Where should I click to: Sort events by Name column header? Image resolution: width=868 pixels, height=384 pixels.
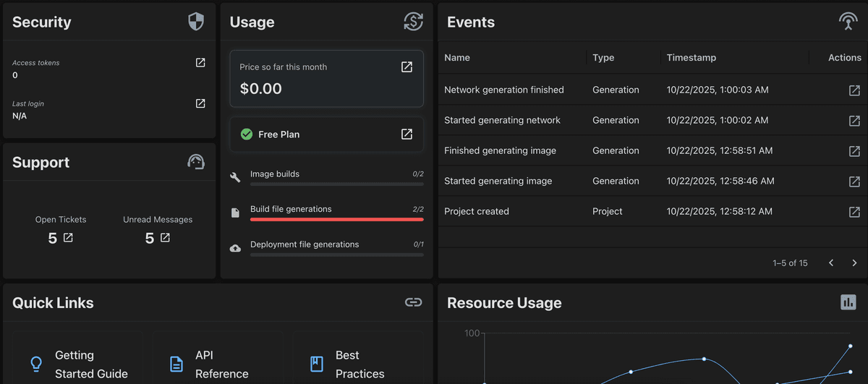(x=457, y=58)
